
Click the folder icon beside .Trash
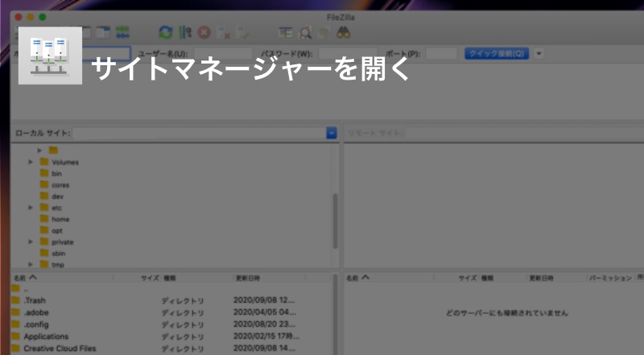point(15,300)
